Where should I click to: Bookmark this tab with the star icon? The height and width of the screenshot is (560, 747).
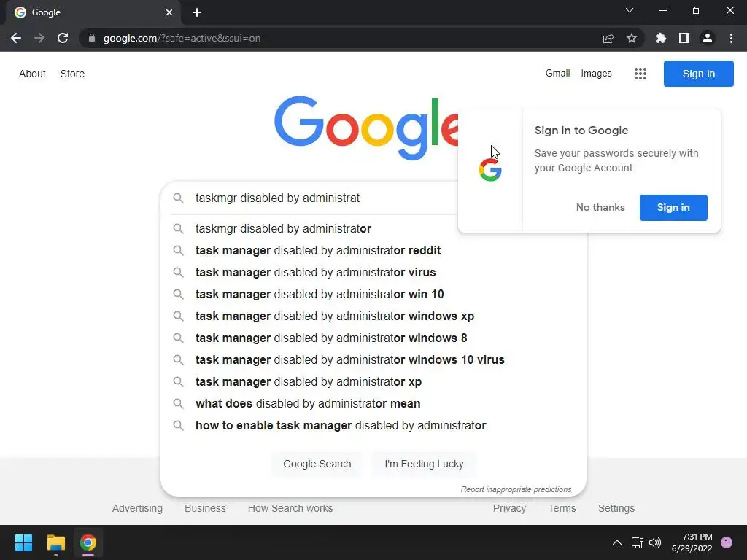pyautogui.click(x=632, y=38)
